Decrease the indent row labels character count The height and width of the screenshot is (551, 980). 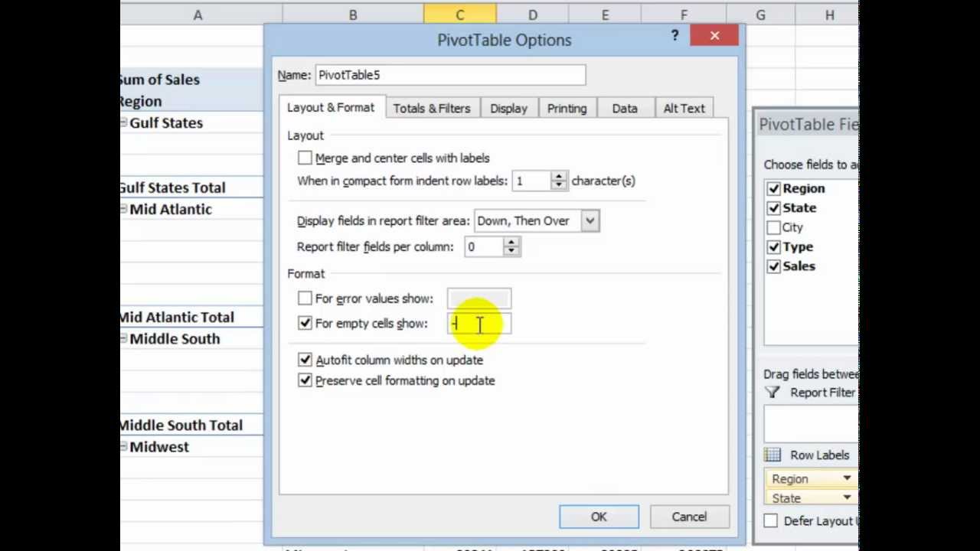(559, 185)
